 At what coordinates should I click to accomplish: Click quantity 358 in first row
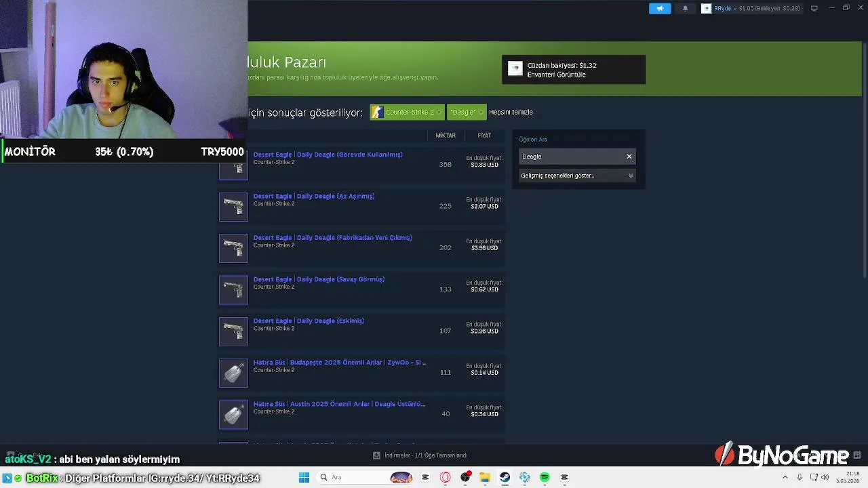446,164
